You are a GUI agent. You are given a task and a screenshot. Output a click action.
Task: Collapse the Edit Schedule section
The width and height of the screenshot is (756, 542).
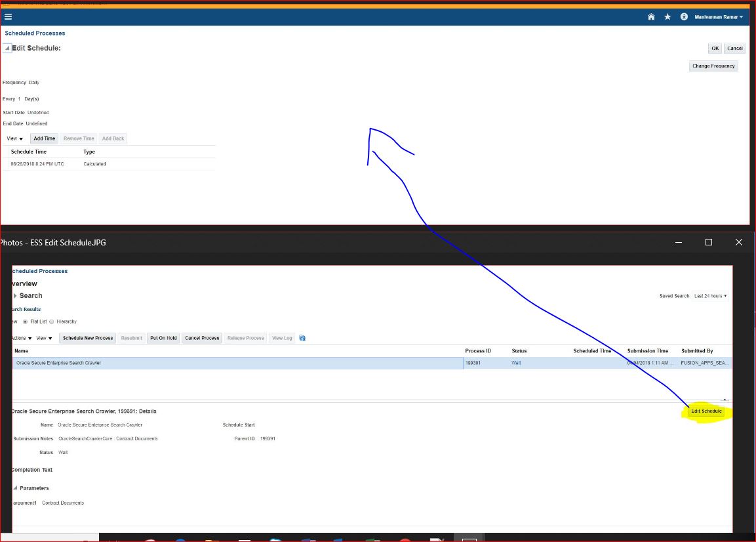[x=7, y=47]
